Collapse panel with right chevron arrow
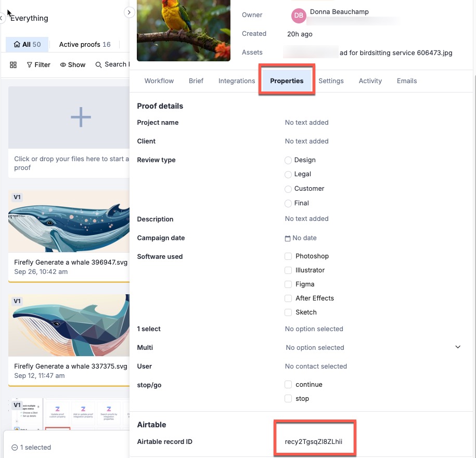 130,12
